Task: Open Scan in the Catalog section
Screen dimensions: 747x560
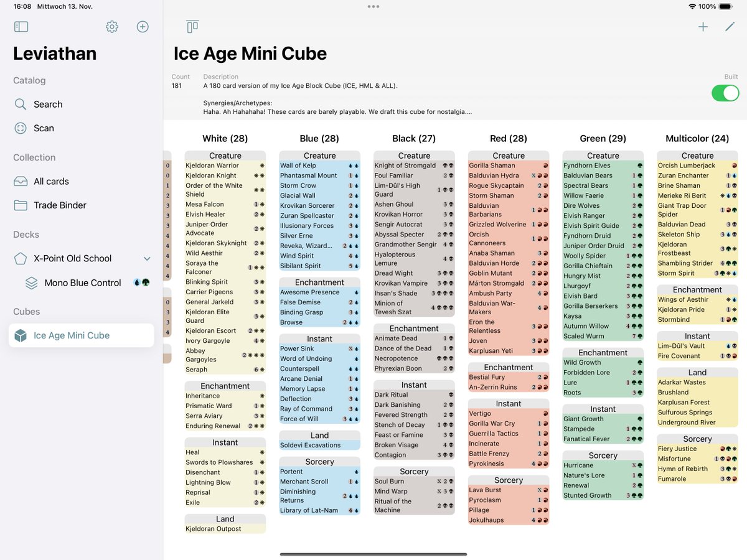Action: click(x=82, y=128)
